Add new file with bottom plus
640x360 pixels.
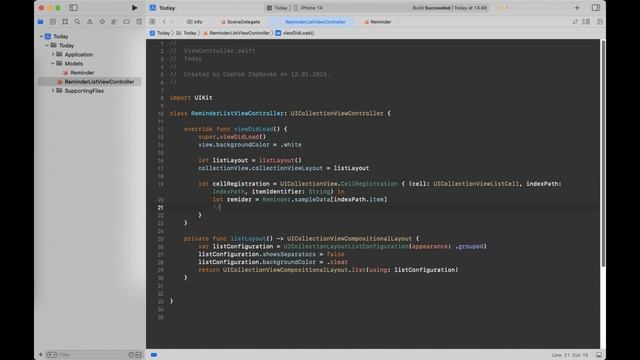[x=40, y=355]
